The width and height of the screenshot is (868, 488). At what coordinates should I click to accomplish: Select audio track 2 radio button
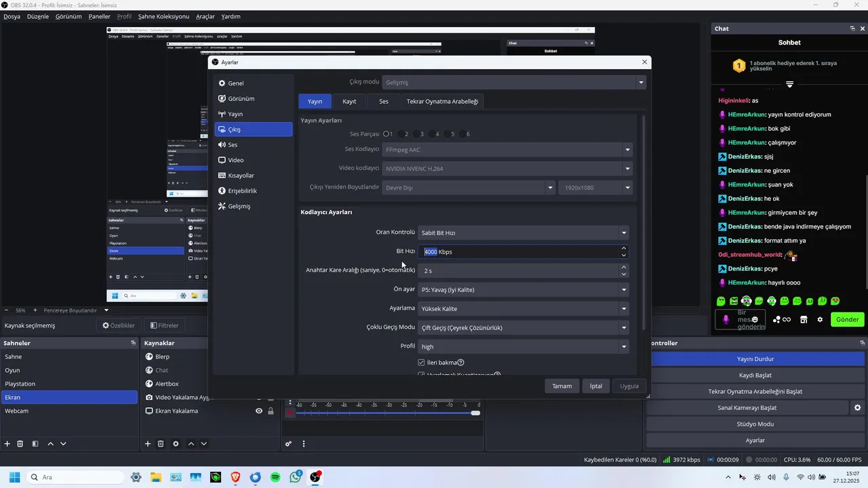(x=401, y=134)
